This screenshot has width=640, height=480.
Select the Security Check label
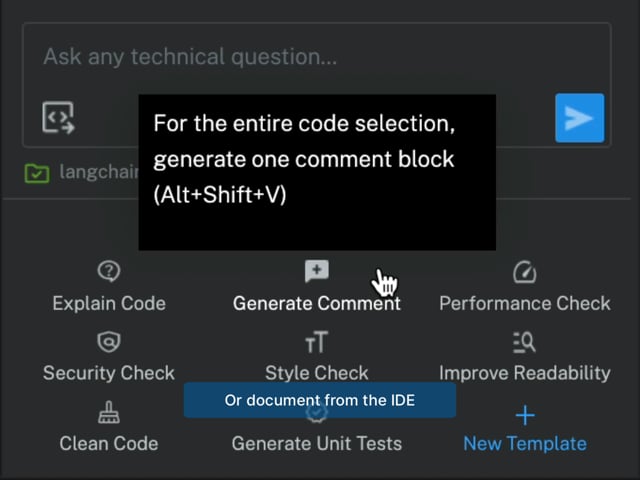click(109, 373)
